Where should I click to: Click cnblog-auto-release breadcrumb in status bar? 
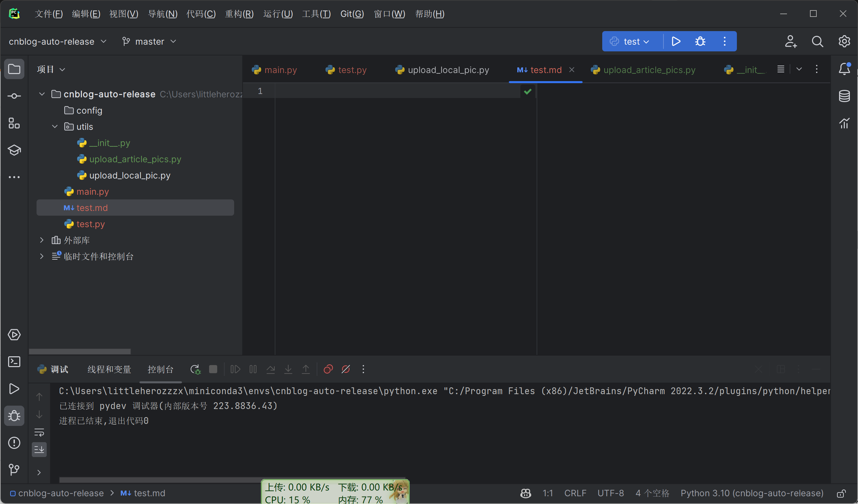57,494
